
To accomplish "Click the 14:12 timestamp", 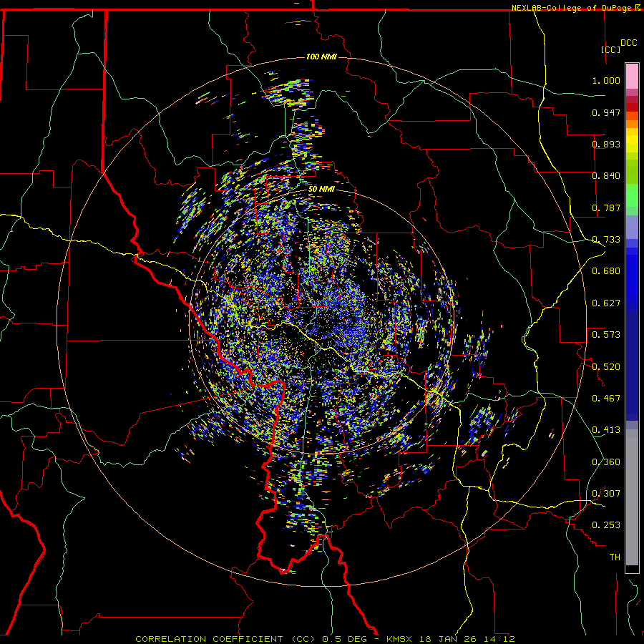I will pyautogui.click(x=499, y=639).
